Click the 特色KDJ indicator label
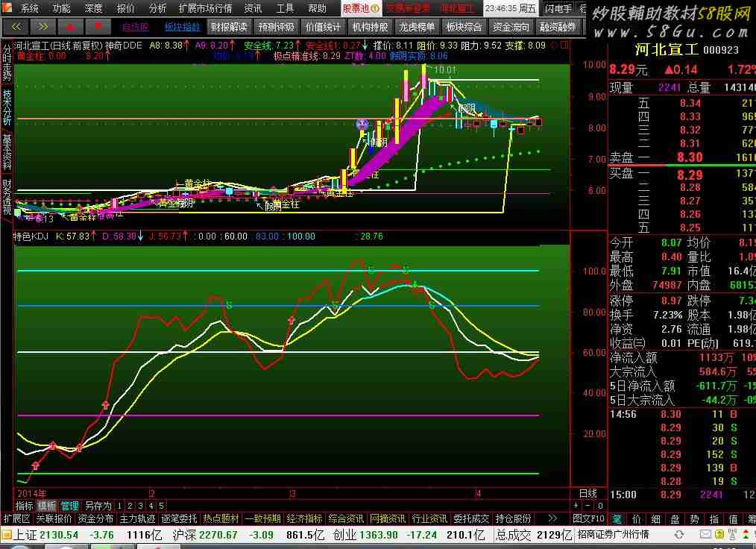This screenshot has height=549, width=756. (x=31, y=236)
